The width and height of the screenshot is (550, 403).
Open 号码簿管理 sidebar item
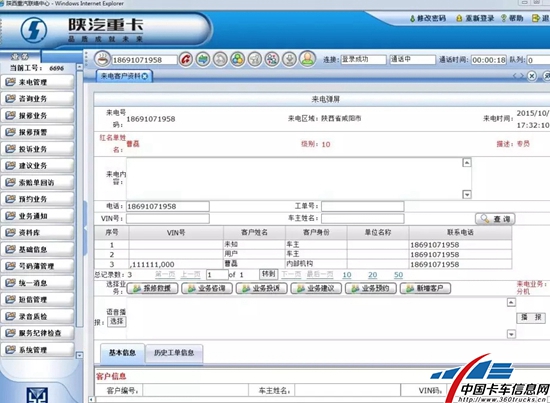[38, 266]
